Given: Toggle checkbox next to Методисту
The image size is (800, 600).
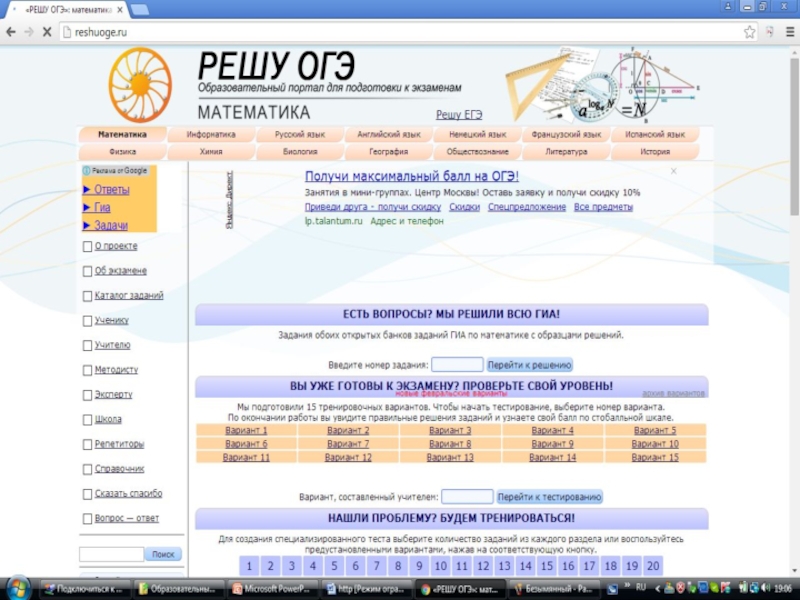Looking at the screenshot, I should [x=87, y=370].
